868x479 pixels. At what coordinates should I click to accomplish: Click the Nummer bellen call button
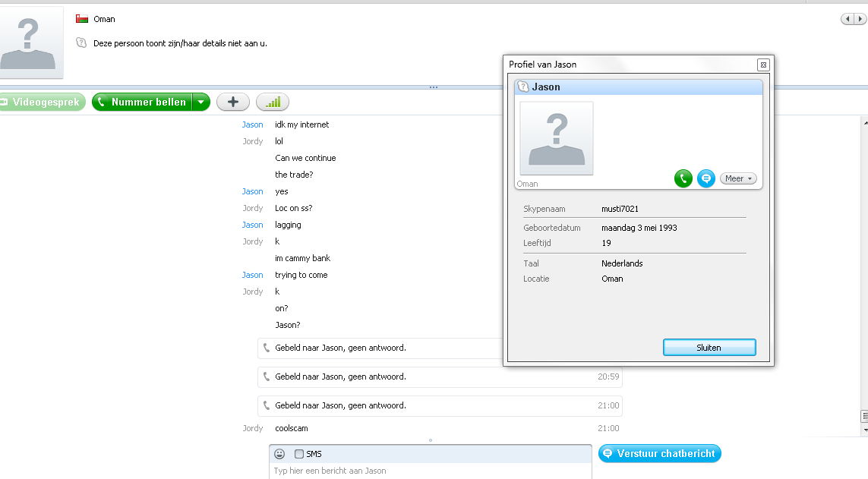tap(142, 102)
